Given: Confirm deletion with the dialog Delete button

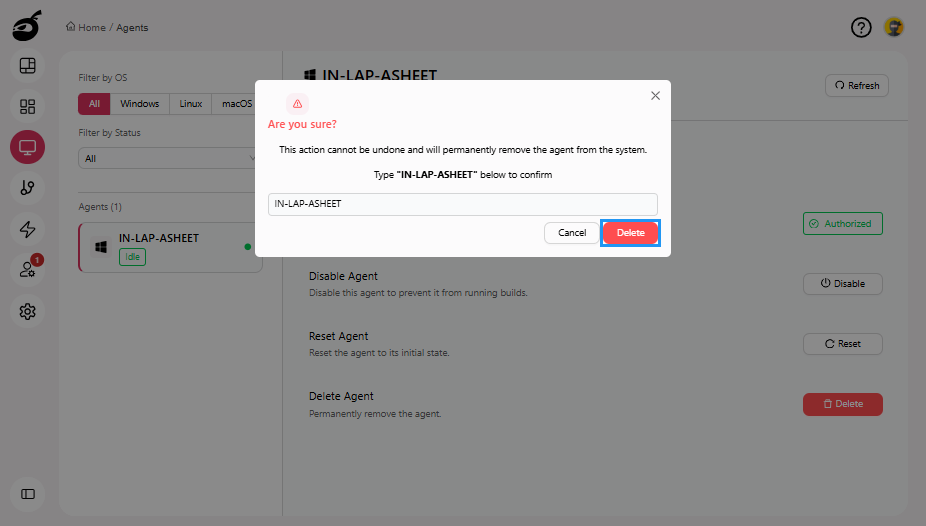Looking at the screenshot, I should (630, 233).
